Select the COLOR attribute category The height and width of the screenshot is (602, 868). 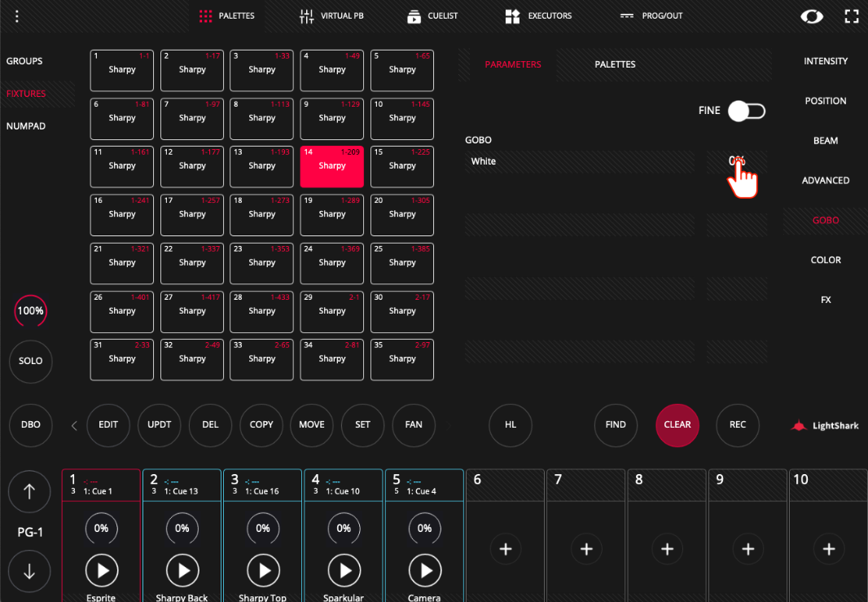click(826, 261)
